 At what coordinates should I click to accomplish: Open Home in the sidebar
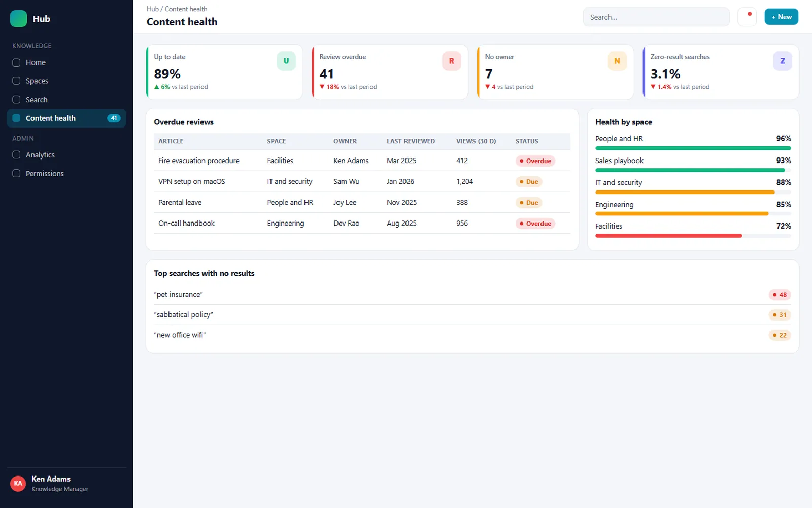click(x=66, y=62)
